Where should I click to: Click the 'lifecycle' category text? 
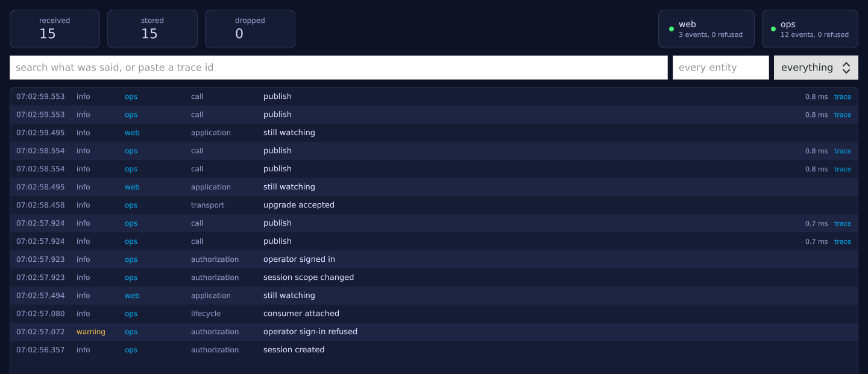tap(206, 314)
